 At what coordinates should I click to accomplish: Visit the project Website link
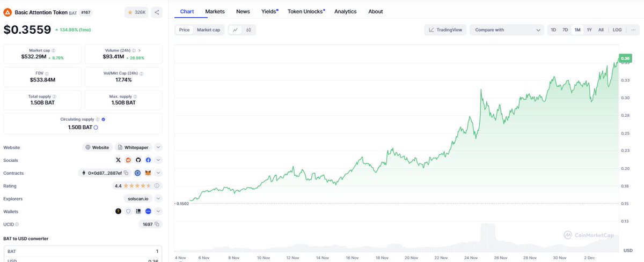tap(98, 147)
